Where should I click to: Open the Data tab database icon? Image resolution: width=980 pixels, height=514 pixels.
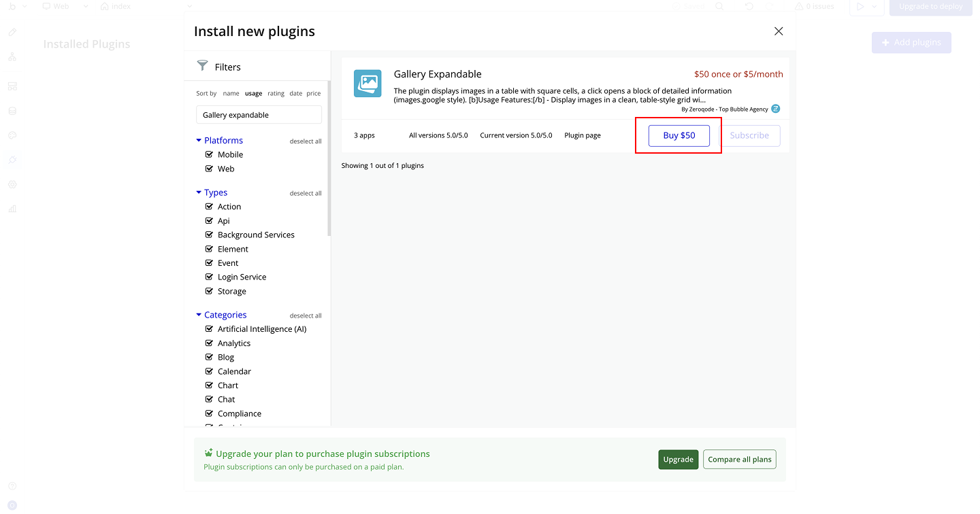coord(12,111)
